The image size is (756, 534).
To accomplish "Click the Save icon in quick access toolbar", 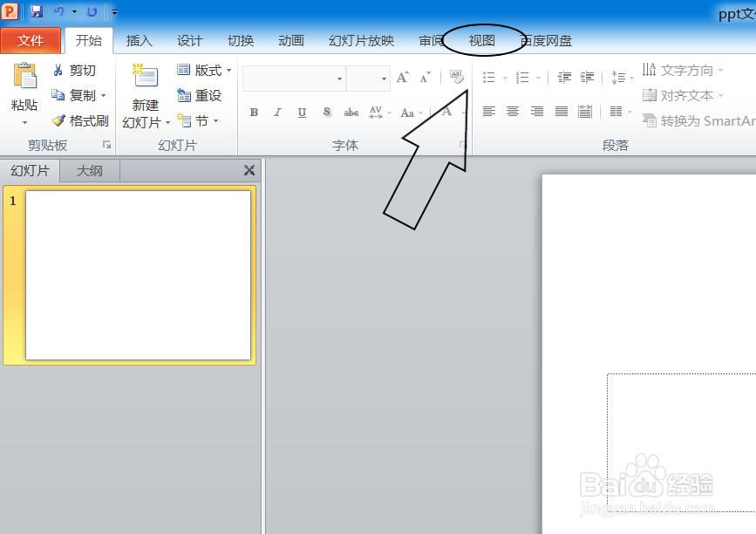I will (x=37, y=11).
